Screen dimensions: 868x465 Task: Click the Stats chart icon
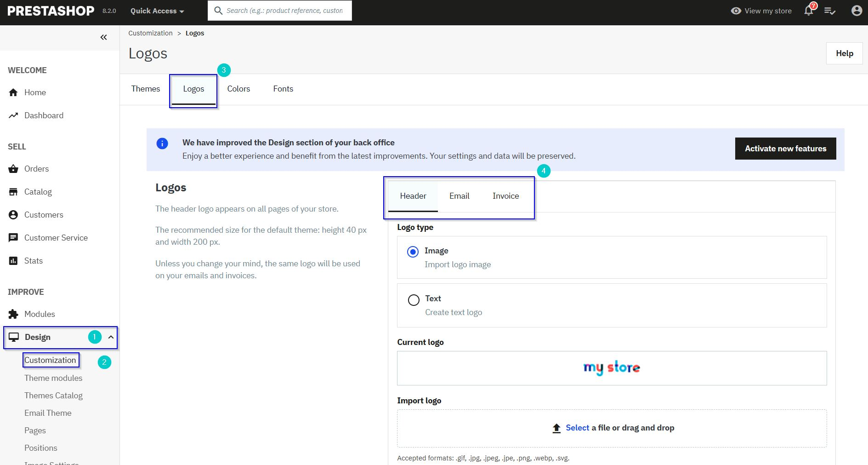pyautogui.click(x=13, y=261)
